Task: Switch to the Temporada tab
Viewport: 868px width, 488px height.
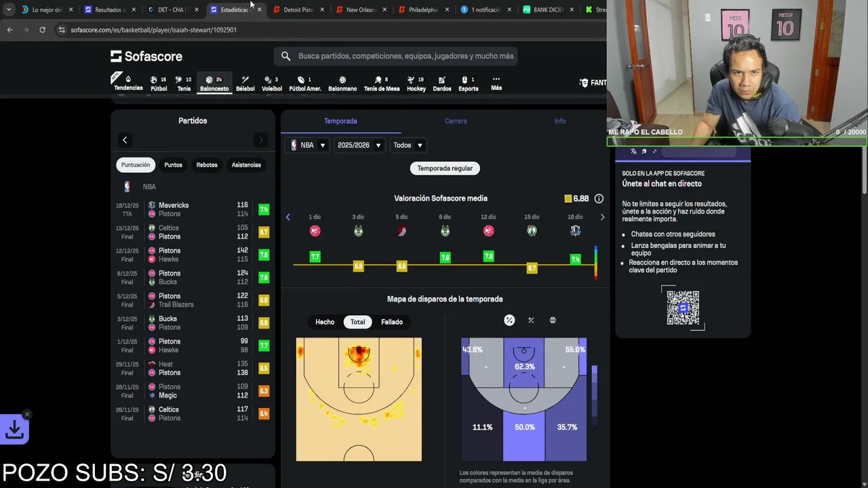Action: pos(340,121)
